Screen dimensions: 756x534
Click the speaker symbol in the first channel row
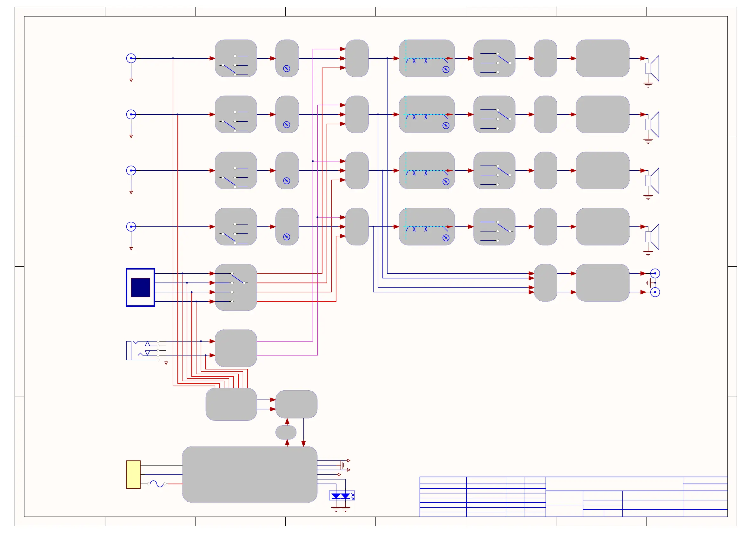652,68
